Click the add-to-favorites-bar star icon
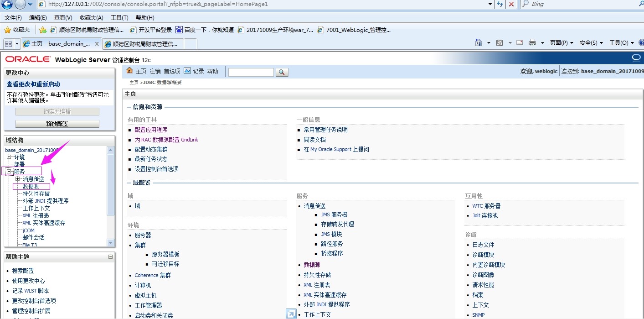This screenshot has height=319, width=644. [43, 30]
